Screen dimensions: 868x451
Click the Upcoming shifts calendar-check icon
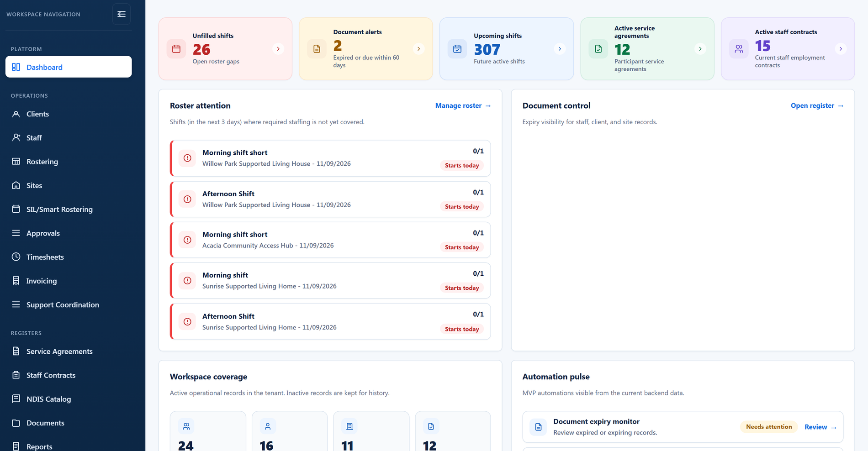point(457,49)
